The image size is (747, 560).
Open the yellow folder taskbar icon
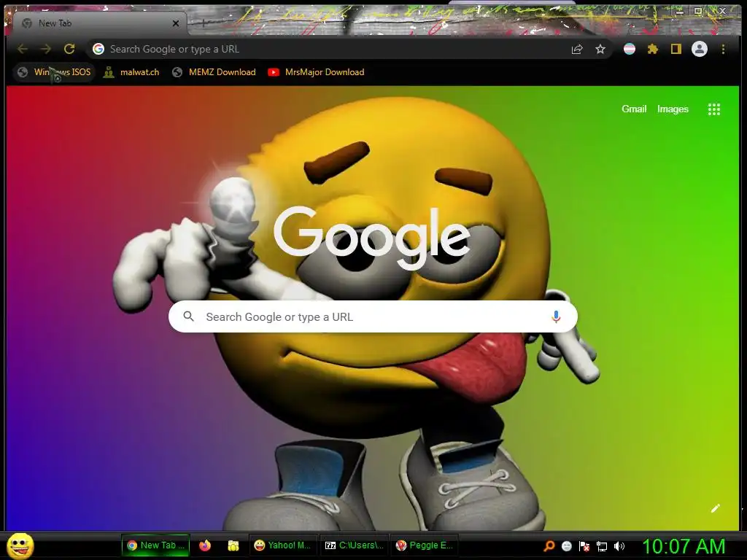(x=233, y=545)
